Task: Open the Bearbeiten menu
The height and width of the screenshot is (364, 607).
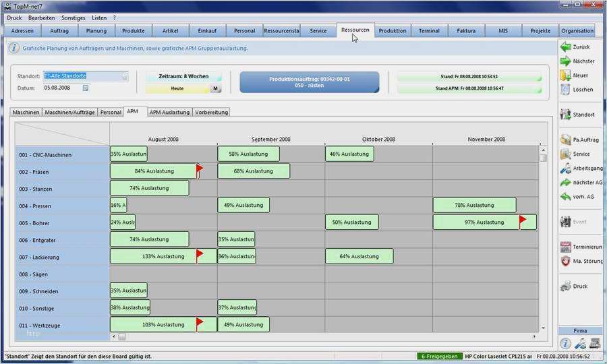Action: coord(41,18)
